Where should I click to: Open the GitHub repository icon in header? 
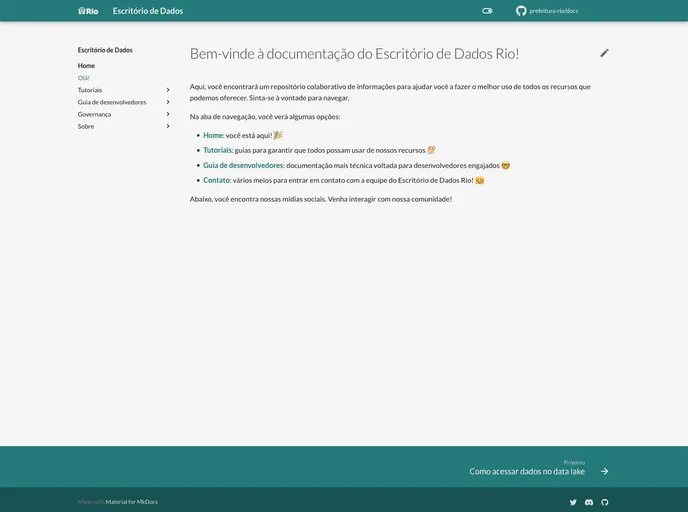(x=521, y=11)
